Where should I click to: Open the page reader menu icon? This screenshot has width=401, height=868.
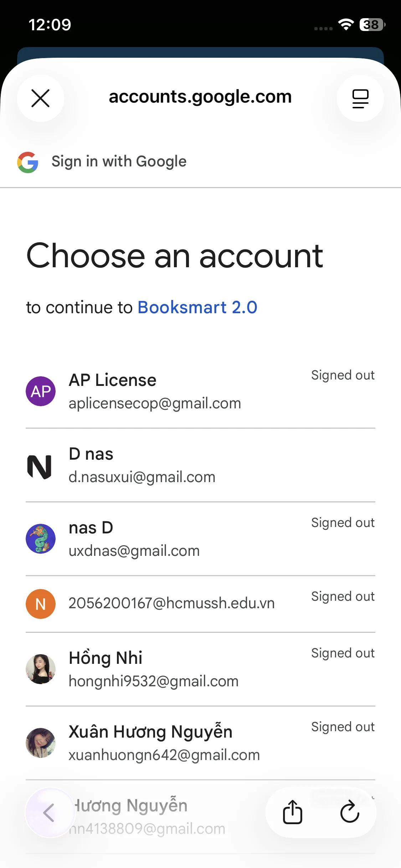(360, 98)
